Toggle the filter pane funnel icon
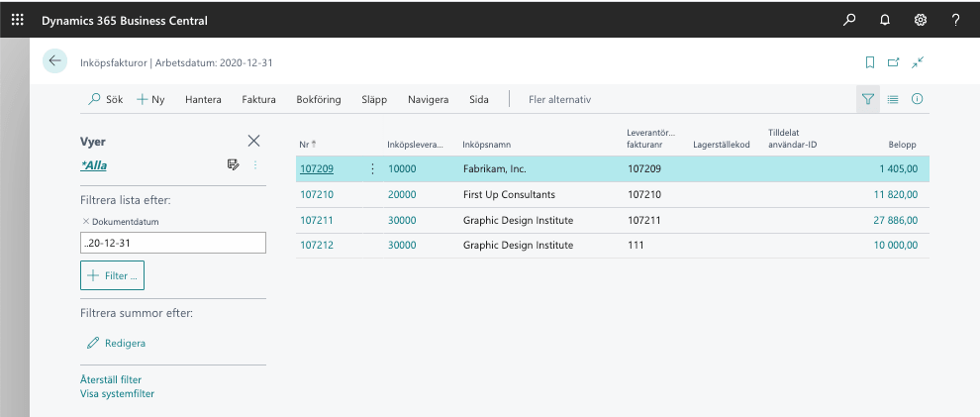The width and height of the screenshot is (980, 417). click(867, 99)
